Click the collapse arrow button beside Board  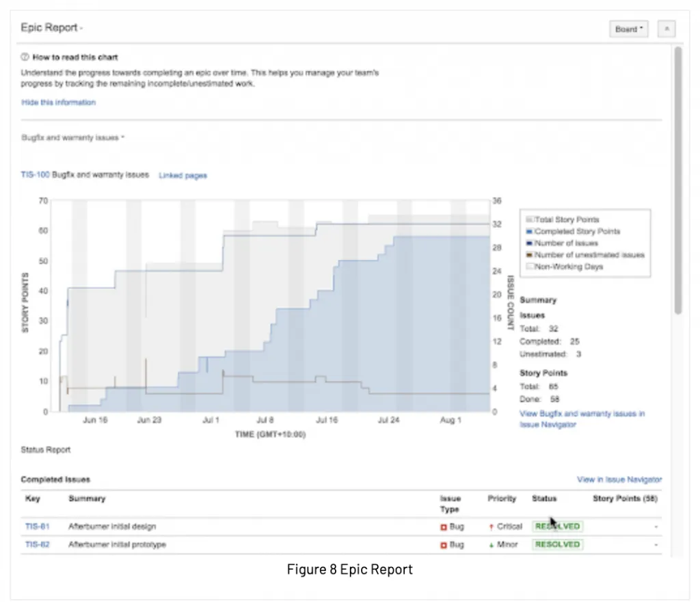click(667, 29)
